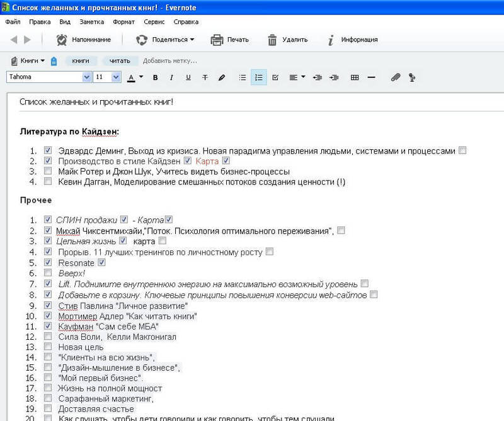Record audio with the microphone icon
504x421 pixels.
412,77
